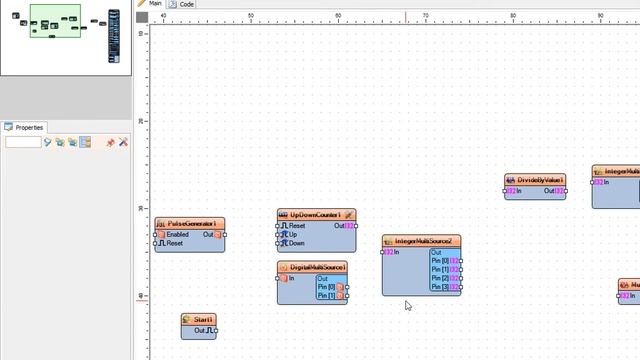Click the first folder-tree icon in Properties toolbar
The width and height of the screenshot is (640, 360).
point(60,142)
